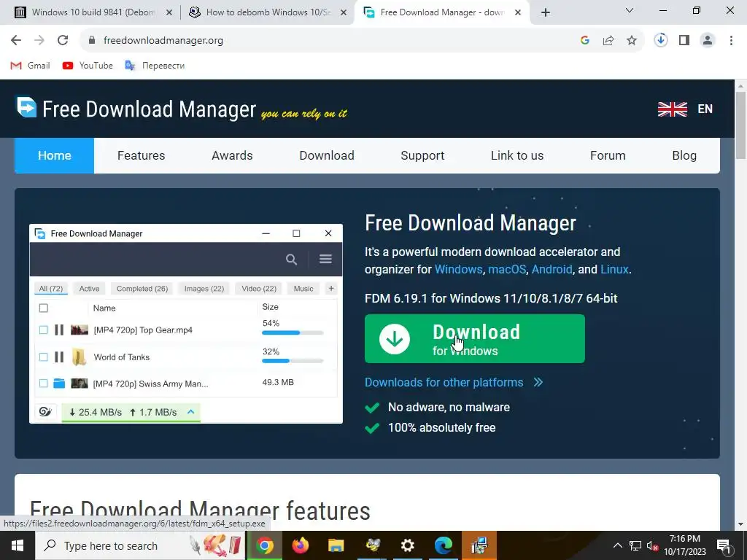The height and width of the screenshot is (560, 747).
Task: Check the Swiss Army Man row checkbox
Action: pos(43,384)
